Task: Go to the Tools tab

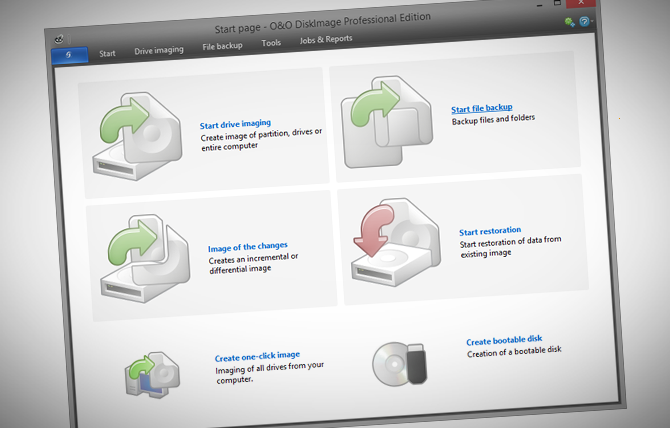Action: pos(271,43)
